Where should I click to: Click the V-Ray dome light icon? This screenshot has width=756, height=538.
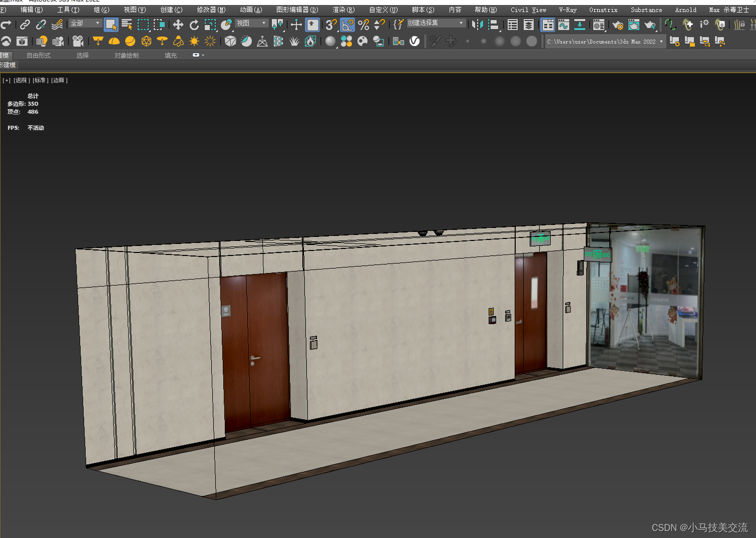(x=114, y=41)
